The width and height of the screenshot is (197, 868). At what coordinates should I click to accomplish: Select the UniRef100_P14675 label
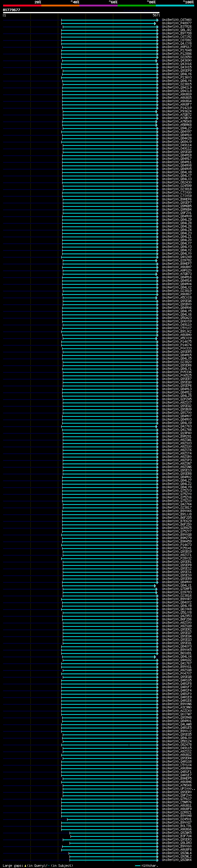(176, 342)
